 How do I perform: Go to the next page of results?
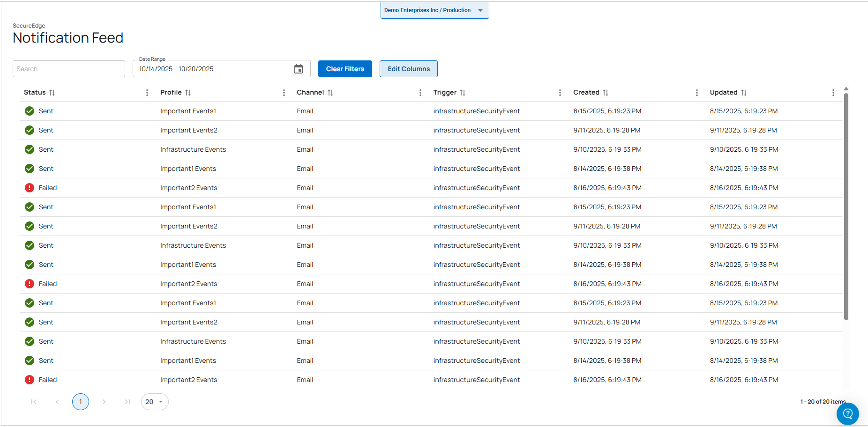(104, 402)
